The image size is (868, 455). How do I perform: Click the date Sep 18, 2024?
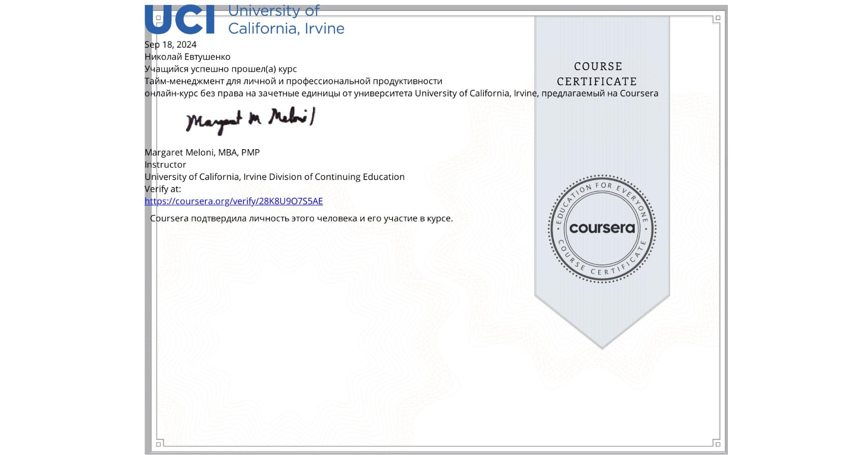(x=170, y=45)
